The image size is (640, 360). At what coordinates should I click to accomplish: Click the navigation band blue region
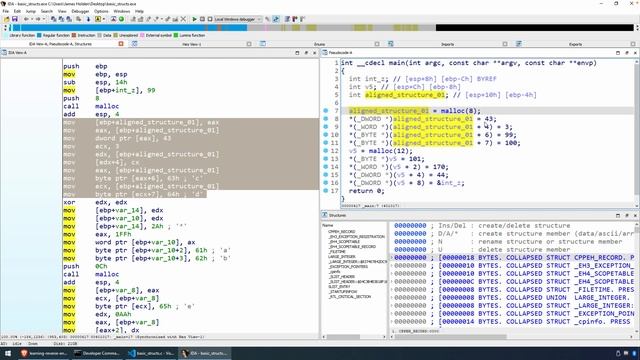130,27
